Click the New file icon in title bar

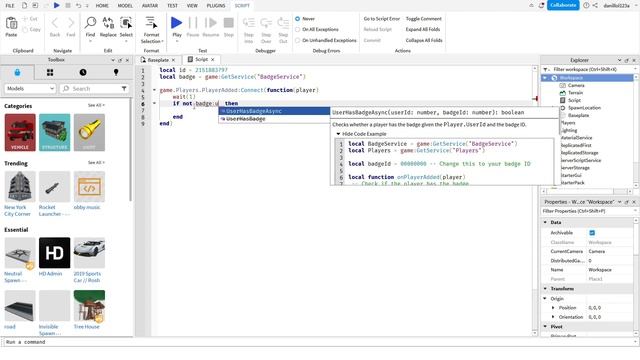point(24,6)
